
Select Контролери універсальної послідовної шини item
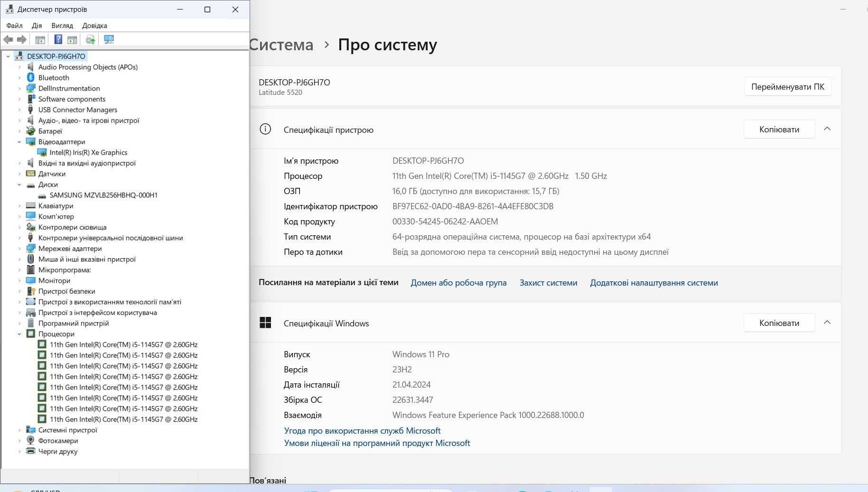pos(111,238)
